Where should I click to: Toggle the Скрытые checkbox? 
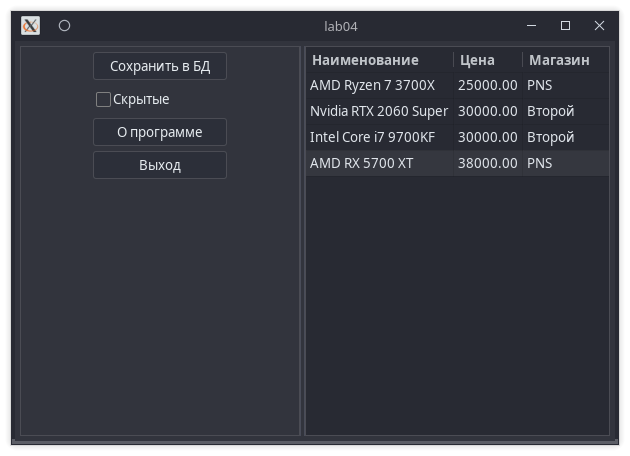tap(133, 99)
